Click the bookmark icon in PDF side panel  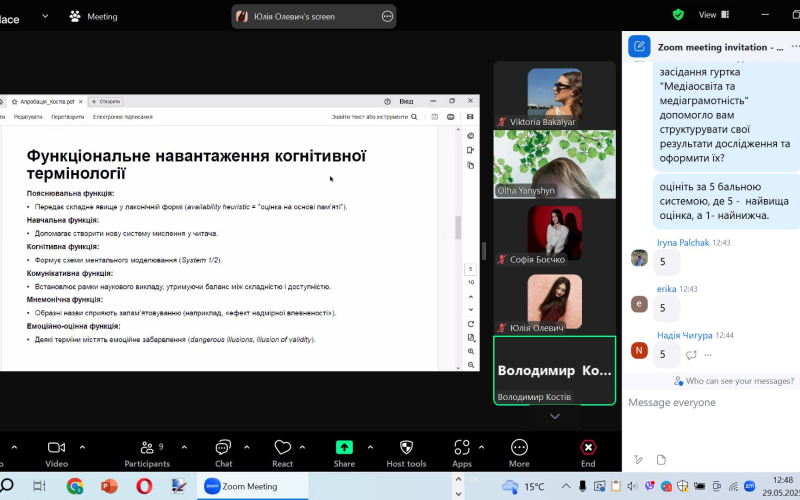click(x=470, y=151)
